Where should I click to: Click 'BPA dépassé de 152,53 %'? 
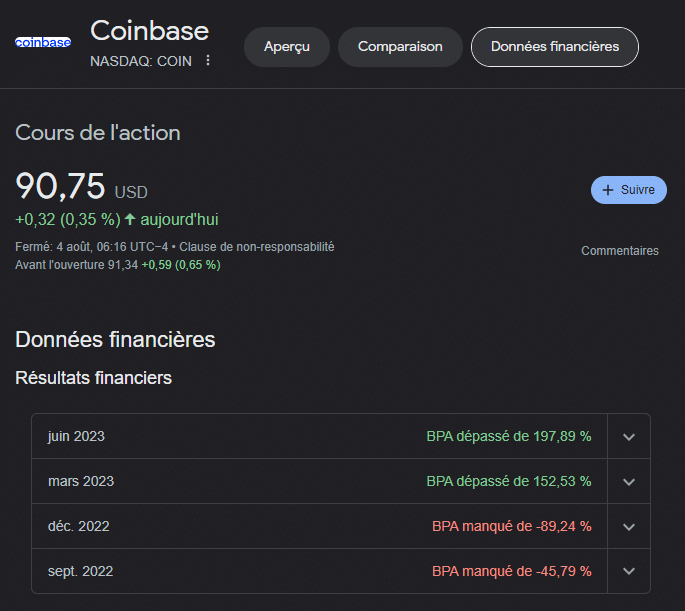(x=509, y=481)
